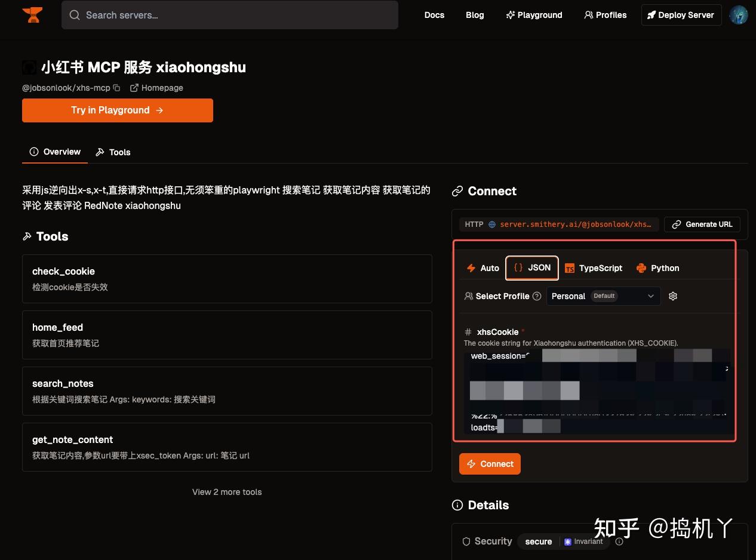Click the globe icon in HTTP URL
This screenshot has width=756, height=560.
coord(492,224)
